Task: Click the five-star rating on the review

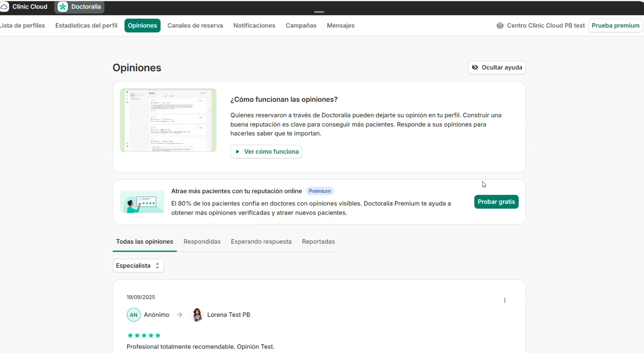Action: [144, 335]
